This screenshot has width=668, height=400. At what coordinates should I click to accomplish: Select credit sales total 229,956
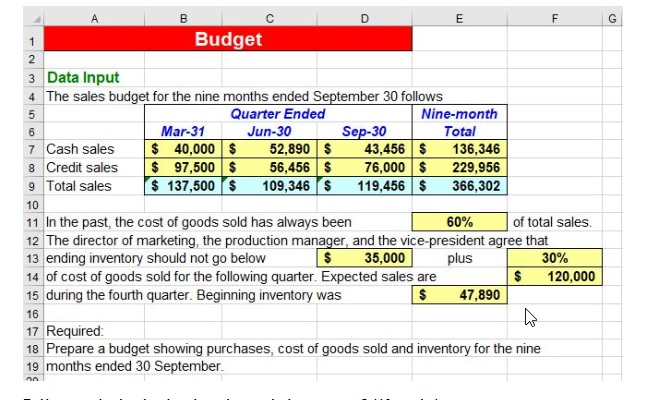(460, 167)
